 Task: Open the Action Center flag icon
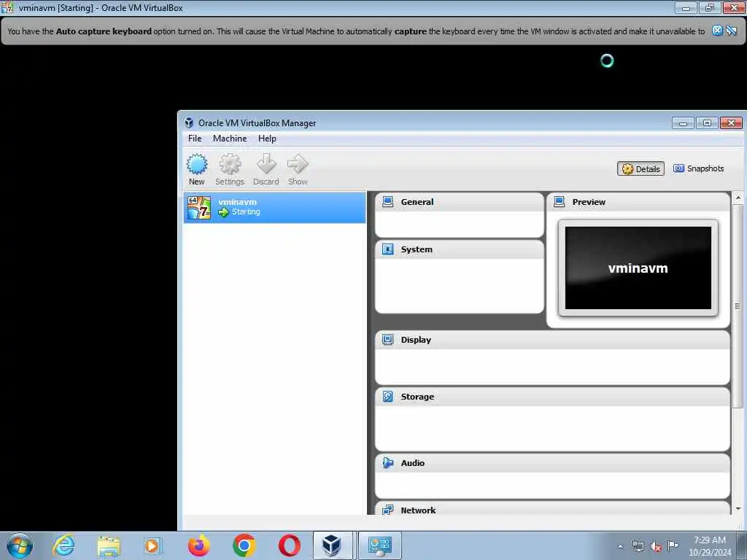[x=673, y=545]
